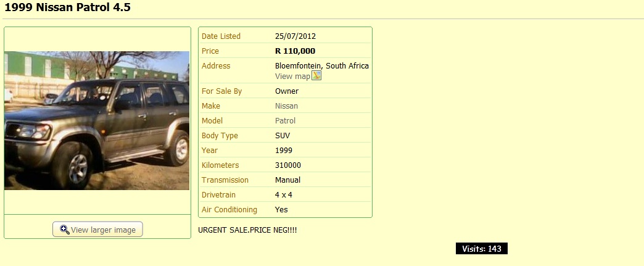The image size is (644, 266).
Task: Click the Nissan Patrol car photo
Action: [97, 120]
